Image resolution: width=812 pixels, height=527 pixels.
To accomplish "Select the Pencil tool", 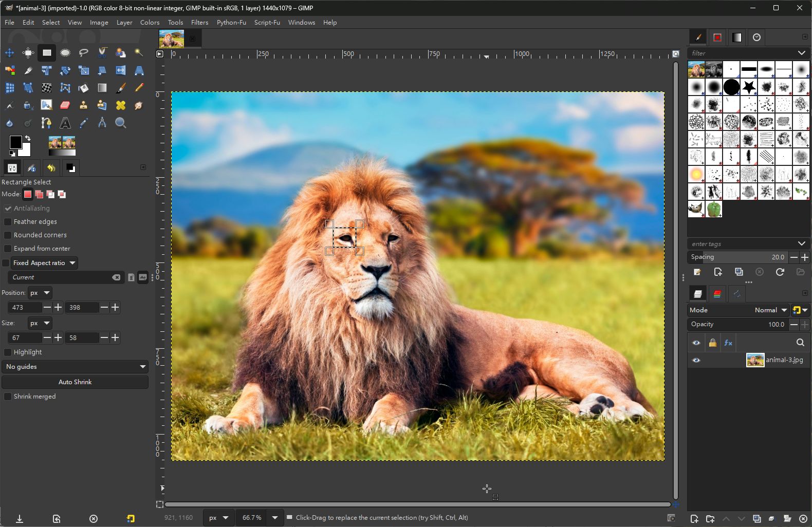I will pyautogui.click(x=139, y=88).
